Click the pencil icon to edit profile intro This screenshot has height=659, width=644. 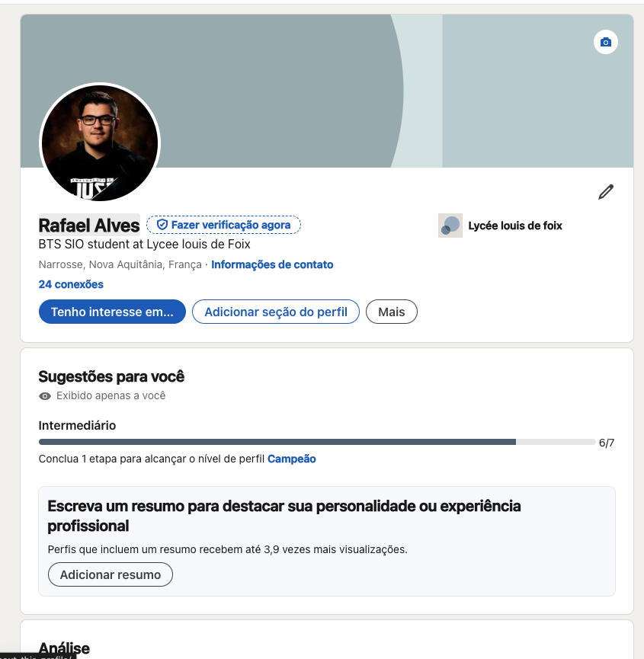pos(606,192)
